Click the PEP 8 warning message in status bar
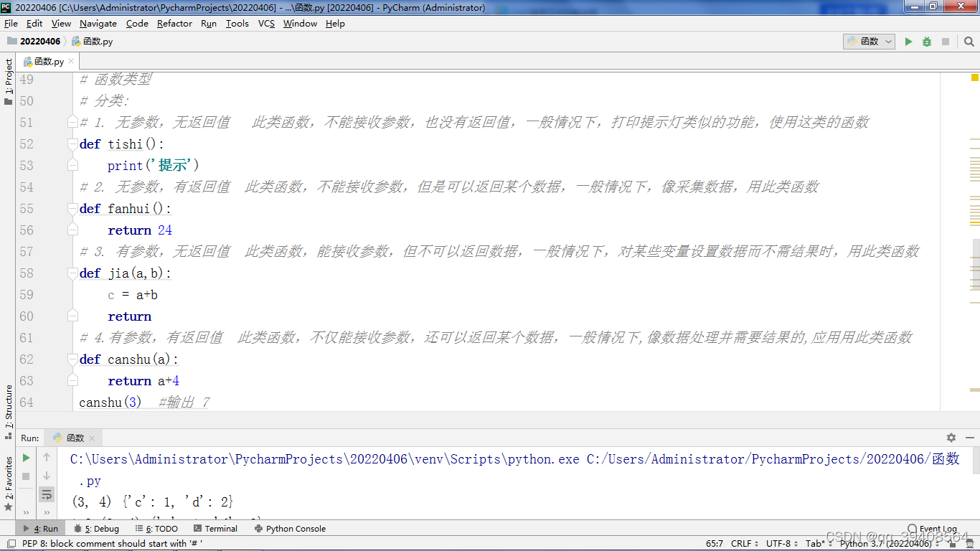Image resolution: width=980 pixels, height=551 pixels. tap(112, 544)
